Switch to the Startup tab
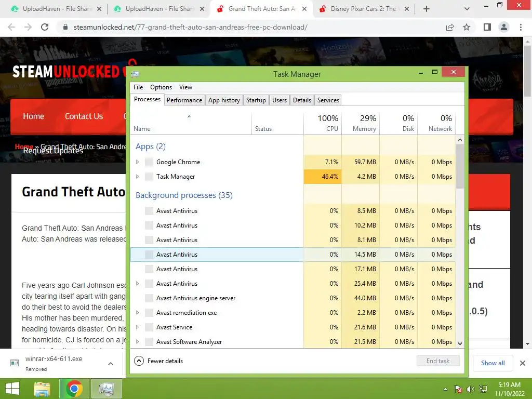Image resolution: width=532 pixels, height=399 pixels. tap(256, 100)
